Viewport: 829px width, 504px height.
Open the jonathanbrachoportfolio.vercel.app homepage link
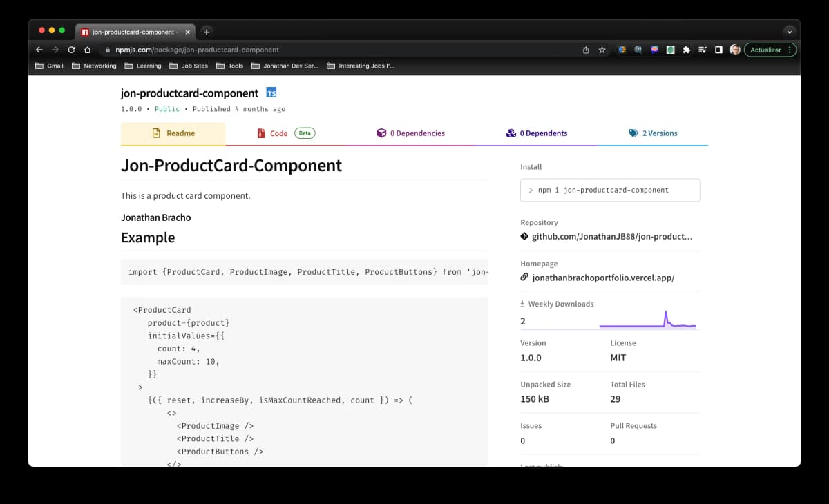(603, 278)
